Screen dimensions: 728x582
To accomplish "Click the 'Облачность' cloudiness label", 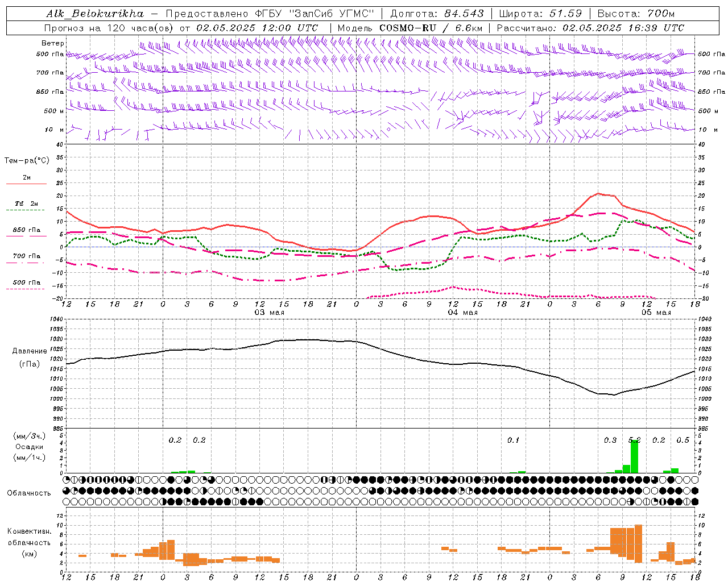I will click(x=29, y=493).
